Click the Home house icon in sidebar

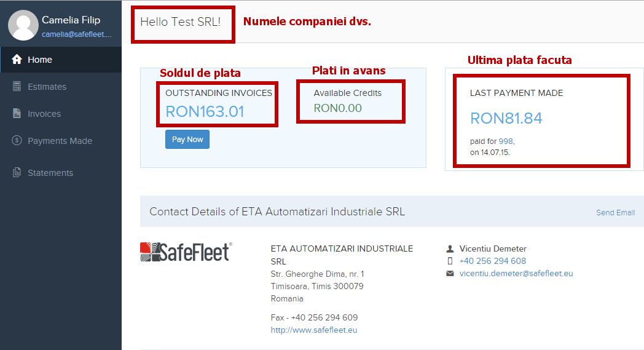pyautogui.click(x=17, y=60)
